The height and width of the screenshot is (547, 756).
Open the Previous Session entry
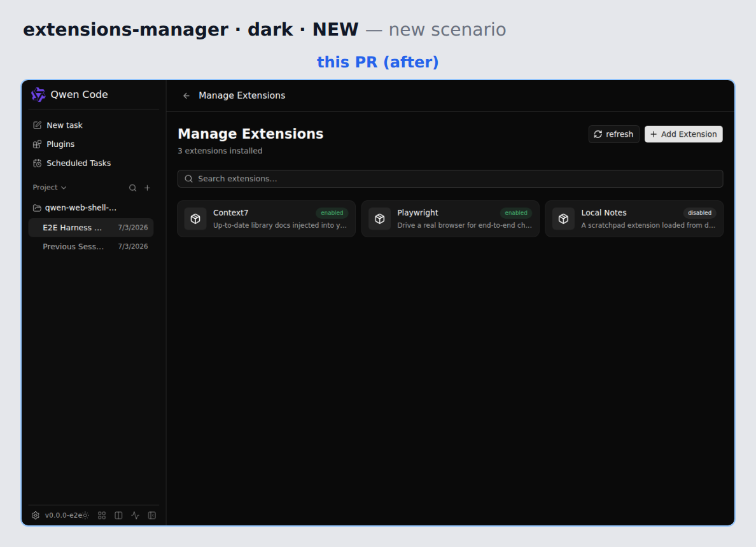(91, 247)
